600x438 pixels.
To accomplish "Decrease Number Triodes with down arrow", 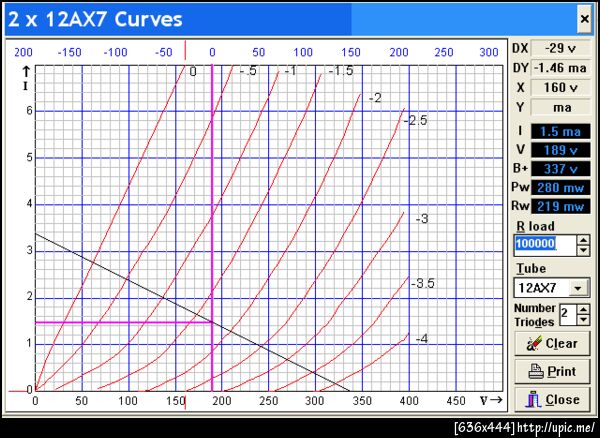I will click(x=583, y=319).
